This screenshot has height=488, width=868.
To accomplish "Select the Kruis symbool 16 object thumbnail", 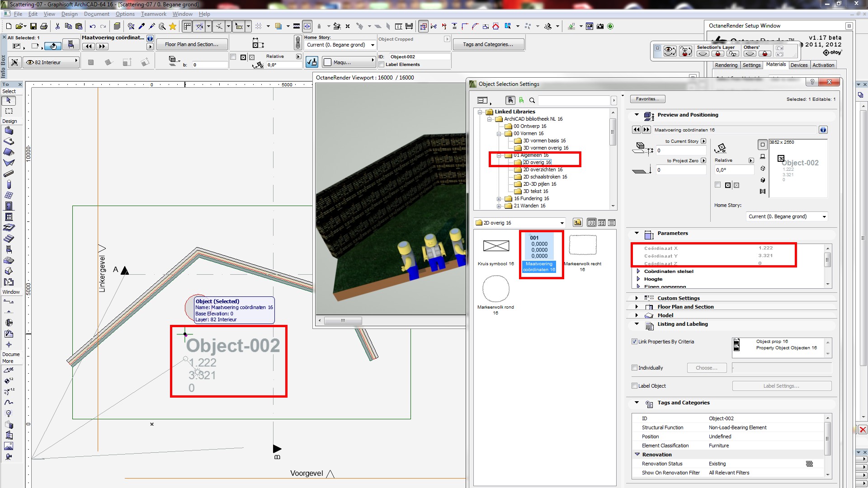I will click(496, 246).
